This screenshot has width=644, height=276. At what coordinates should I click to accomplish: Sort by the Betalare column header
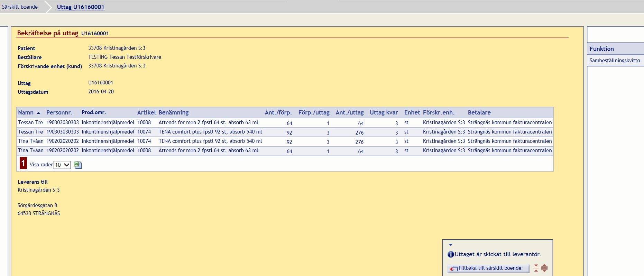pyautogui.click(x=479, y=112)
